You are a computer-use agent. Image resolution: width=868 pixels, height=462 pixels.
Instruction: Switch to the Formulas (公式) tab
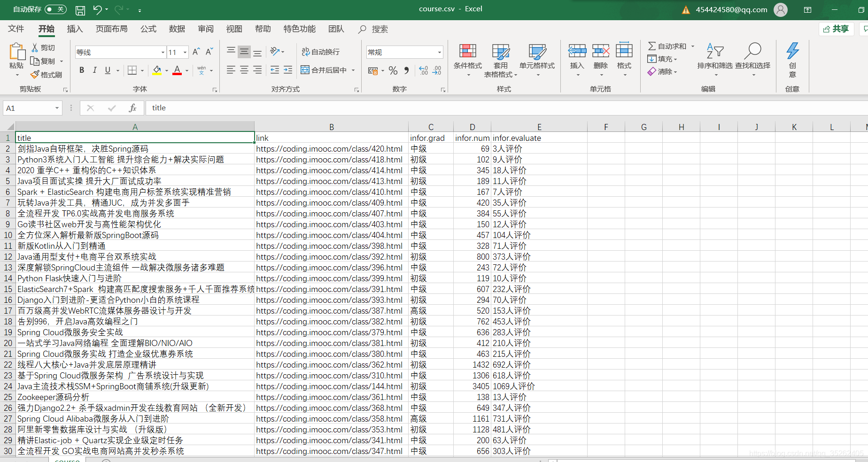[x=148, y=29]
